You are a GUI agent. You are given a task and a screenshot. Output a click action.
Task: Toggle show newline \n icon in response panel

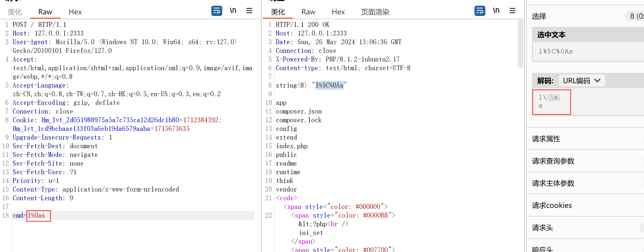(496, 11)
